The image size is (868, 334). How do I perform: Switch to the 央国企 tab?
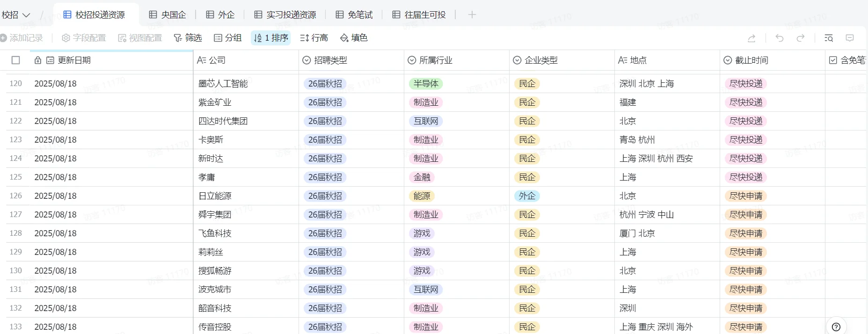click(167, 15)
